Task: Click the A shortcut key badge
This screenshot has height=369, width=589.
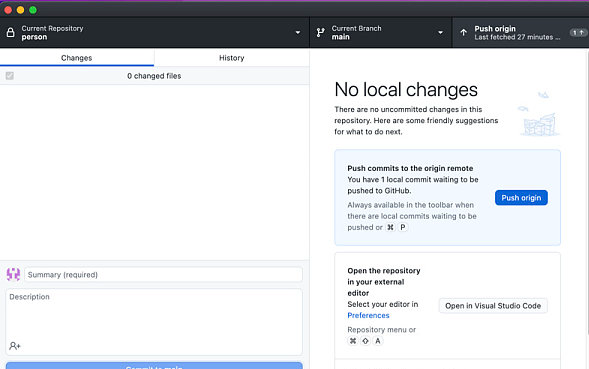Action: point(378,341)
